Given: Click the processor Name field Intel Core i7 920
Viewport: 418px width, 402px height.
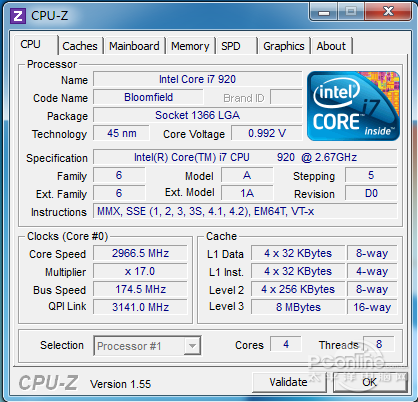Looking at the screenshot, I should point(197,79).
